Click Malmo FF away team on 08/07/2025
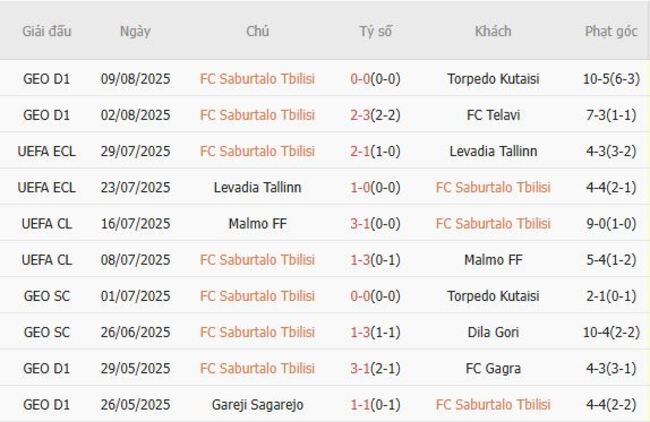 point(493,260)
